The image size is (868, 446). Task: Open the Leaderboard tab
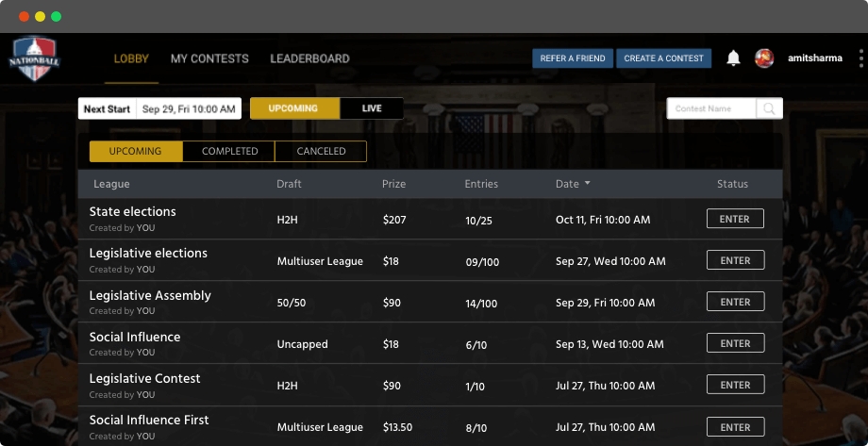(310, 58)
